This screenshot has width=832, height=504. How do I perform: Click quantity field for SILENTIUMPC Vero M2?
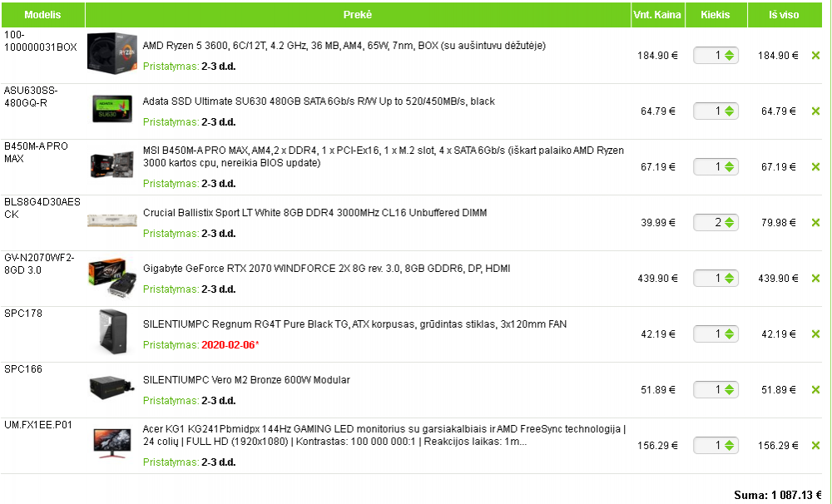click(x=709, y=390)
